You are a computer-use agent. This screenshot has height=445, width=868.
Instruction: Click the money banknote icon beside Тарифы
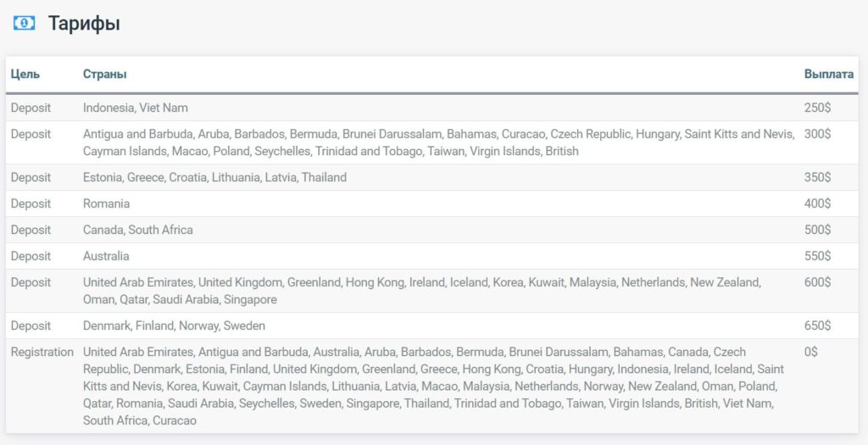click(x=24, y=24)
